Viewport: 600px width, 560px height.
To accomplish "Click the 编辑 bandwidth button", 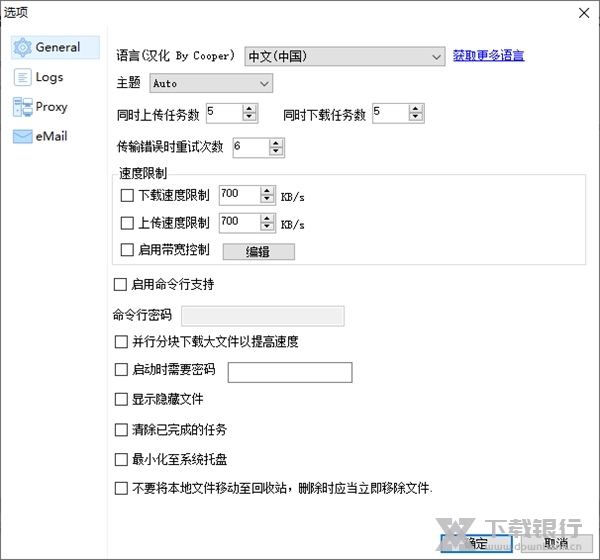I will (x=259, y=252).
